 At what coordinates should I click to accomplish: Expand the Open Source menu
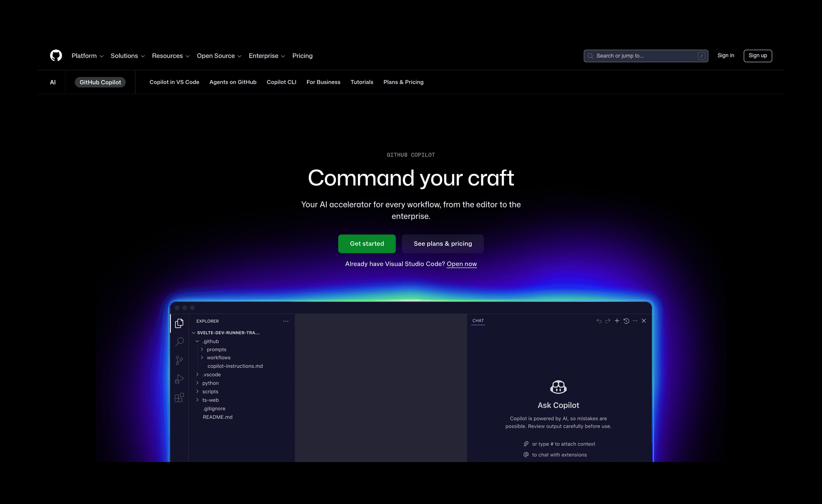(x=219, y=56)
